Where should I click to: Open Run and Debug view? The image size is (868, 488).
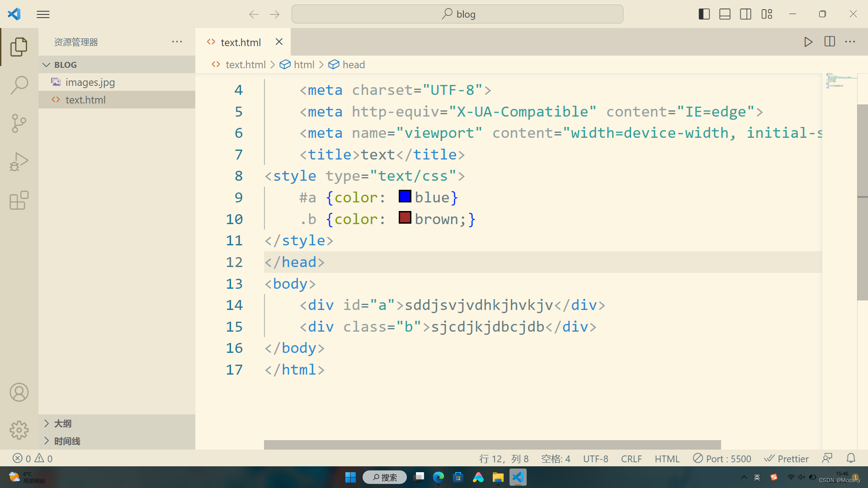(19, 161)
